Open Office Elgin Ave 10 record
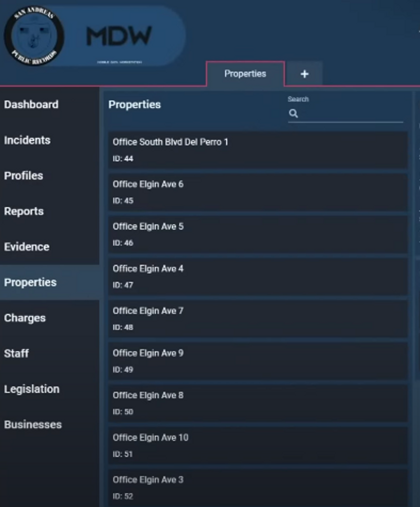 pos(258,445)
